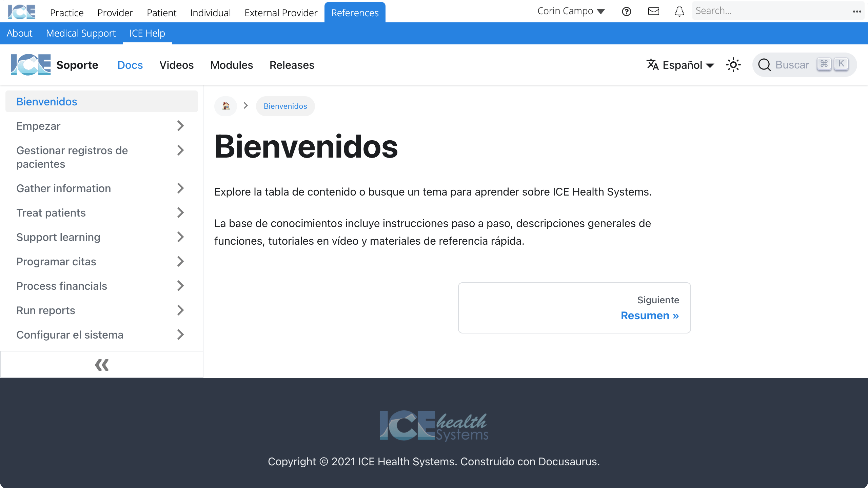Toggle the light/dark mode sun icon
Screen dimensions: 868x488
(x=733, y=64)
